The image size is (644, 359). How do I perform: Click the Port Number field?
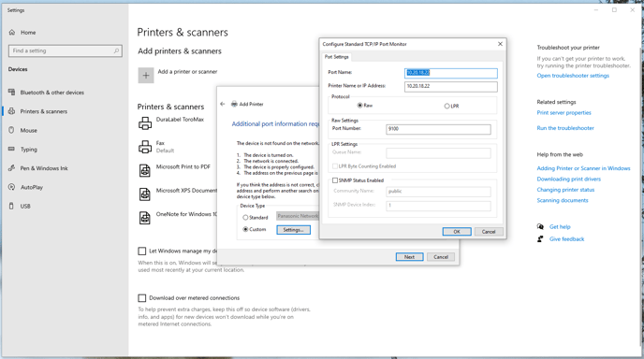pos(438,129)
